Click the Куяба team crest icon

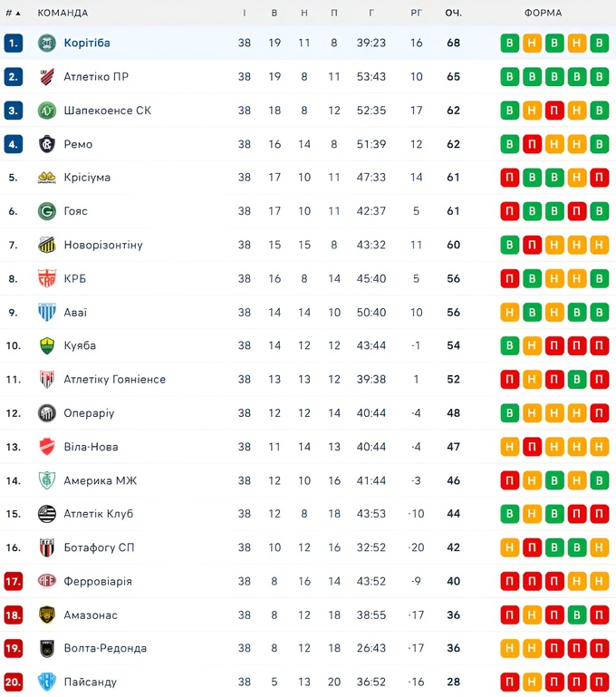pyautogui.click(x=47, y=346)
